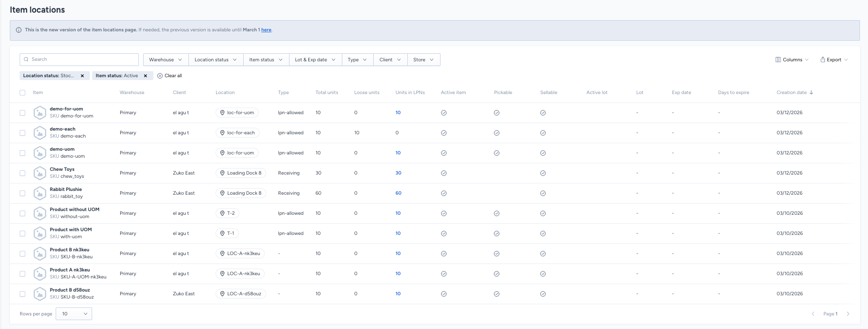
Task: Click Clear all filters button
Action: click(170, 76)
